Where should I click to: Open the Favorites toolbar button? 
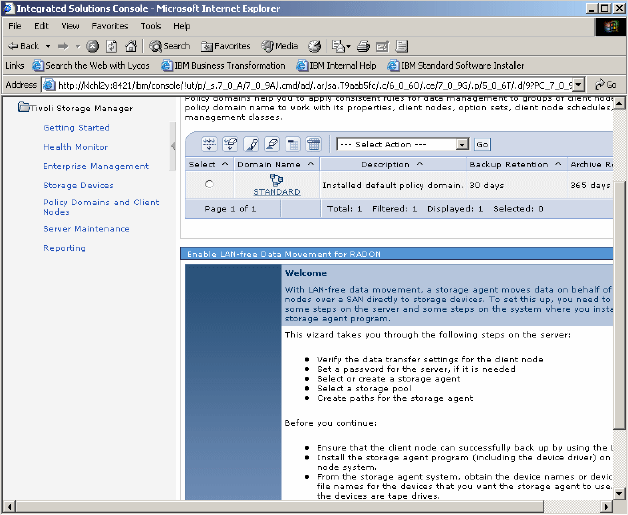225,46
